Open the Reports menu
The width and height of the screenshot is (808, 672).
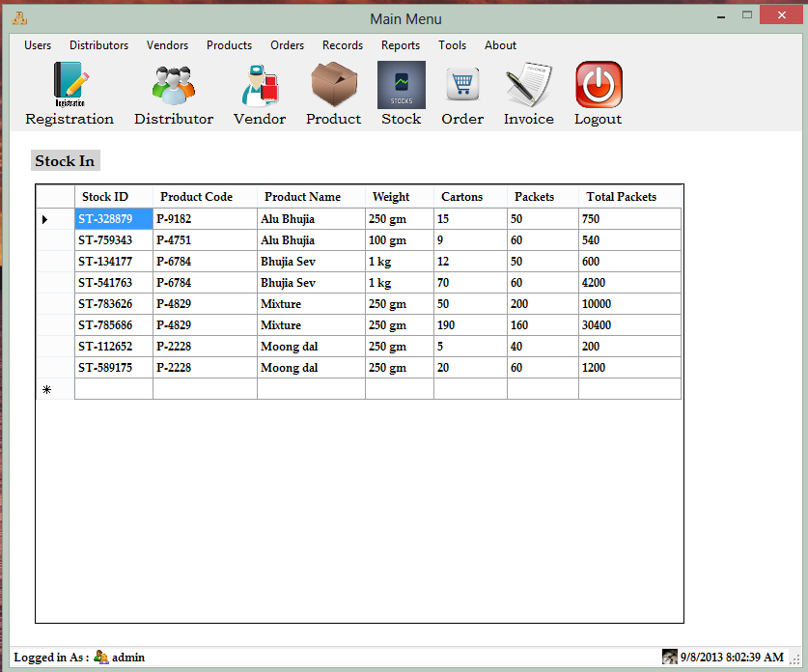pos(401,45)
